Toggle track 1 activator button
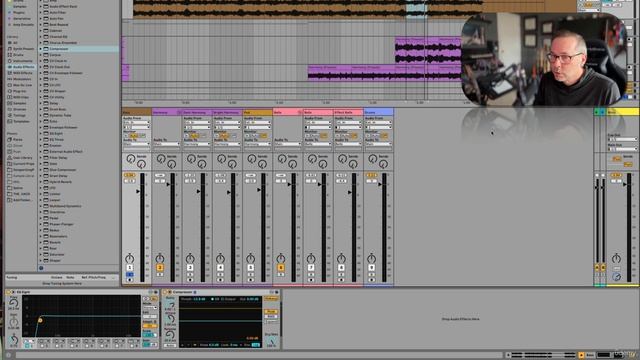 tap(129, 268)
